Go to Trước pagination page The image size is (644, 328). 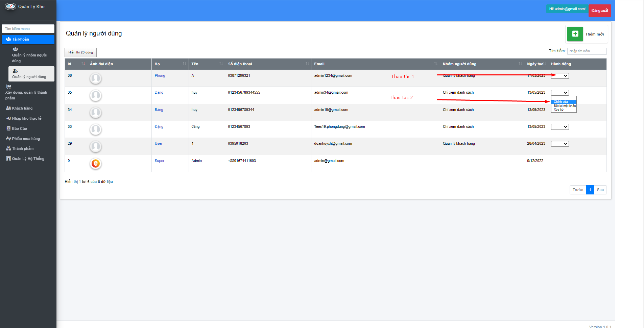(578, 190)
